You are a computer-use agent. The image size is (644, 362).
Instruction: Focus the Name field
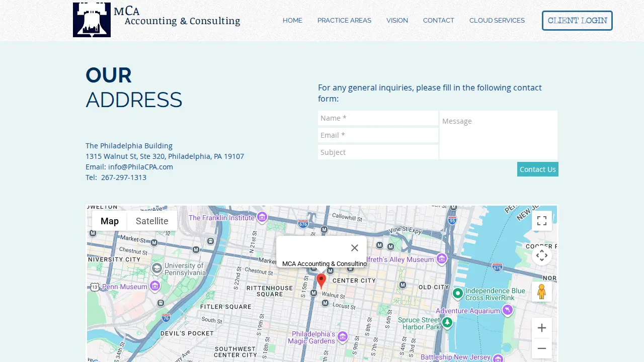click(378, 118)
